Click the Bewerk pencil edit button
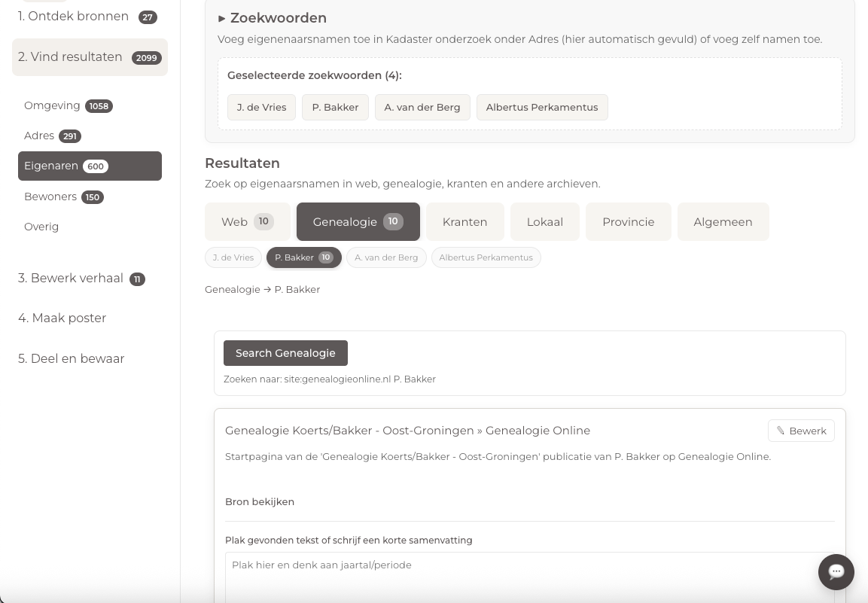Viewport: 868px width, 603px height. (801, 431)
